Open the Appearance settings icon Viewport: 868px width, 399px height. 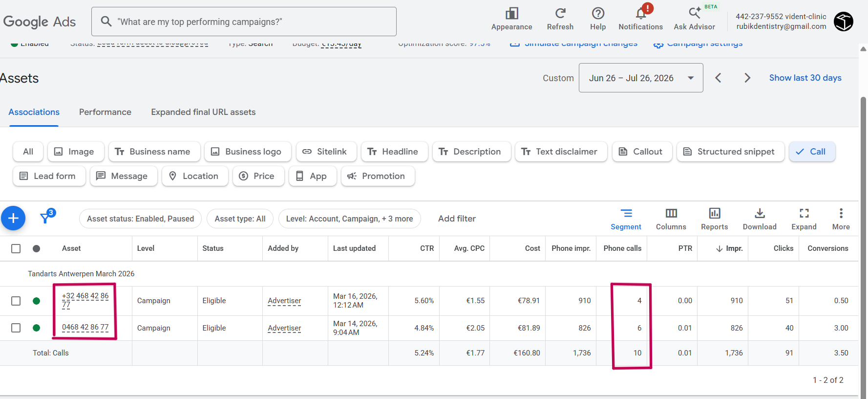click(511, 19)
